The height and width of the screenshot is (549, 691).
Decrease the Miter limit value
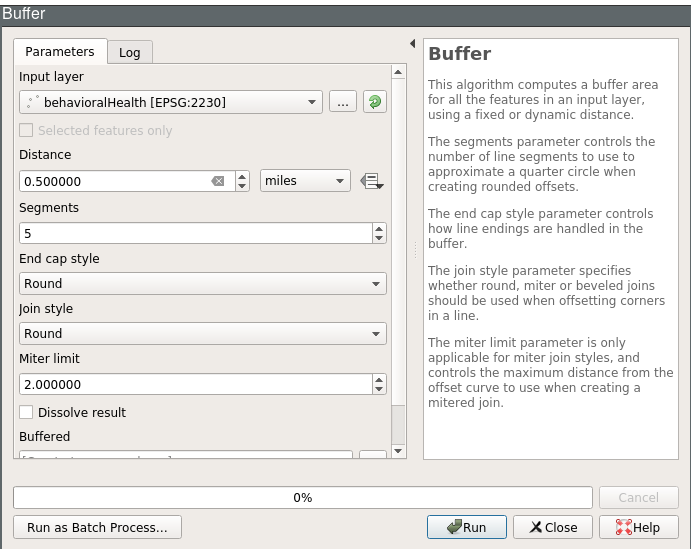tap(379, 389)
